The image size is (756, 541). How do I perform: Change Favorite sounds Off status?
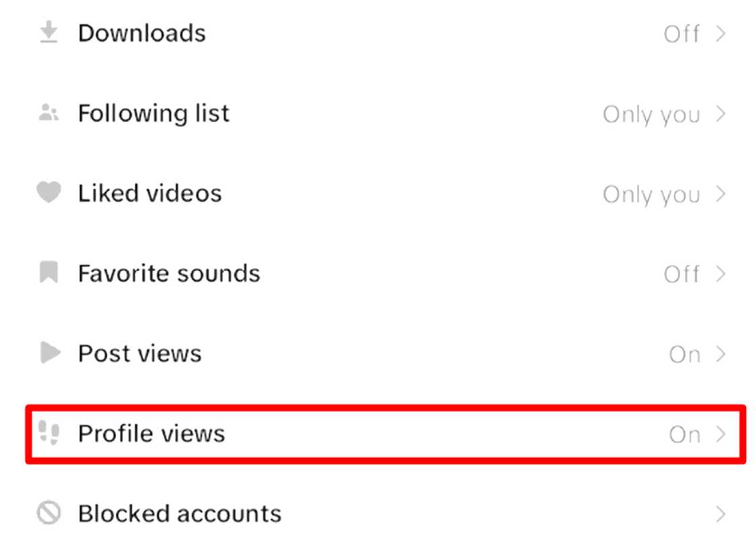click(x=682, y=274)
